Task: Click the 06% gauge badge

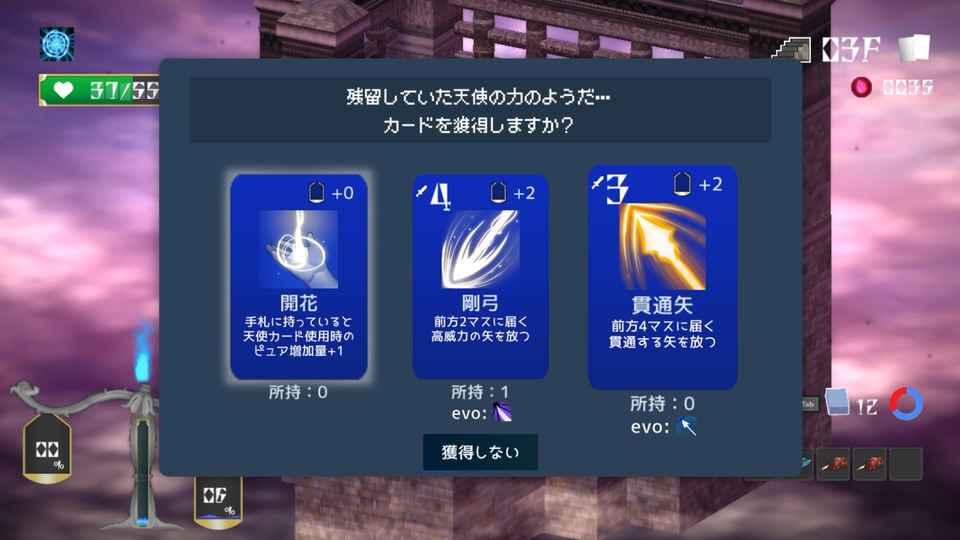Action: (x=219, y=501)
